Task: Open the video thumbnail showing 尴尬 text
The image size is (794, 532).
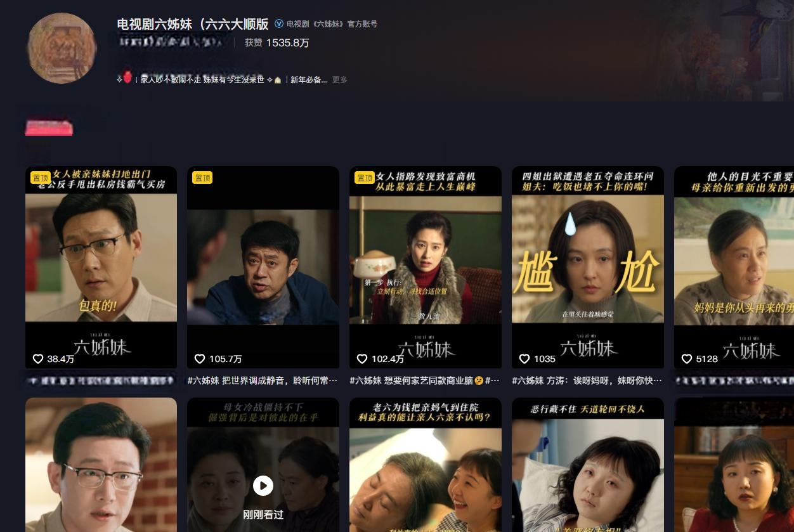Action: [588, 268]
